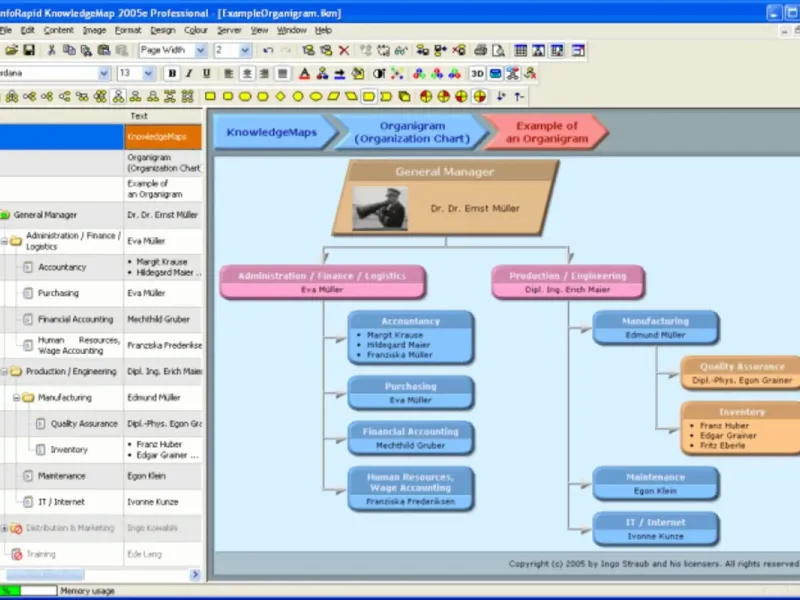
Task: Undo the last action
Action: click(x=268, y=50)
